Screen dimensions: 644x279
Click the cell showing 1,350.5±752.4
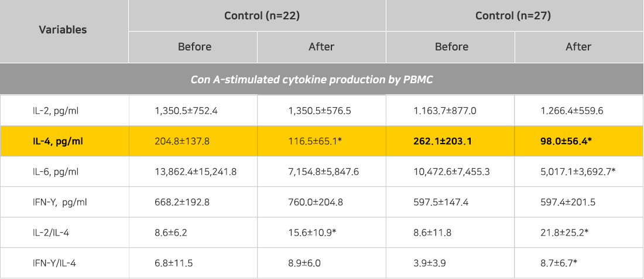pyautogui.click(x=186, y=110)
